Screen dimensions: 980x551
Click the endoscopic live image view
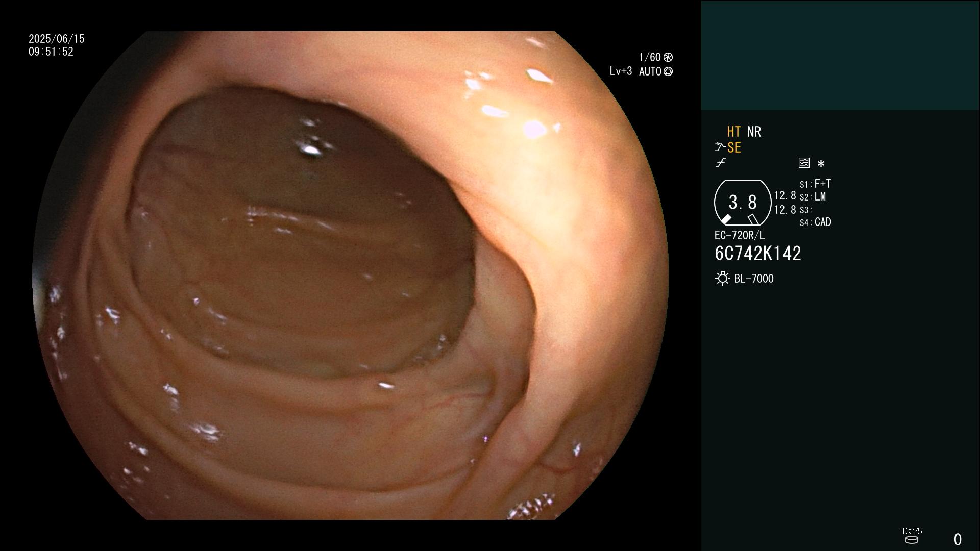(x=351, y=275)
